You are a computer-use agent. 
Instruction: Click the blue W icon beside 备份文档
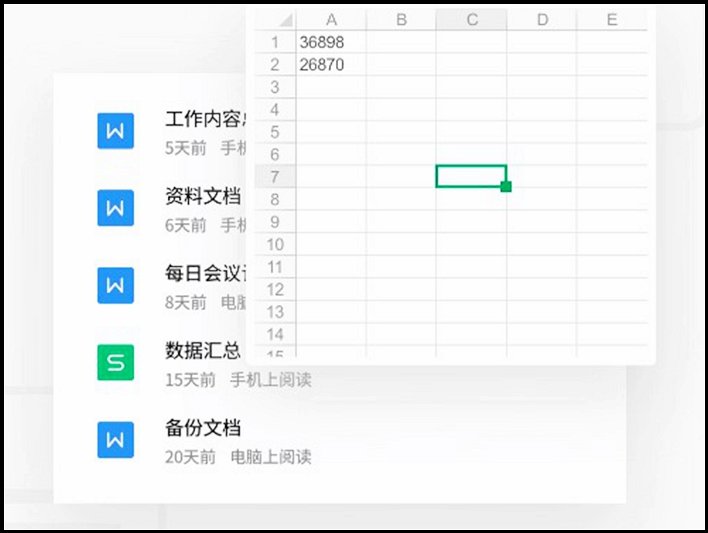115,439
